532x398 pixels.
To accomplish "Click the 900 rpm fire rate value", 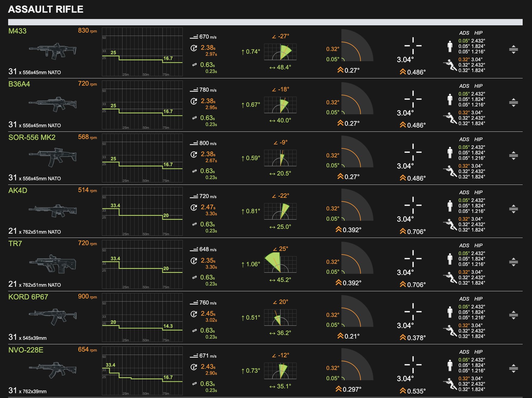I will point(87,296).
